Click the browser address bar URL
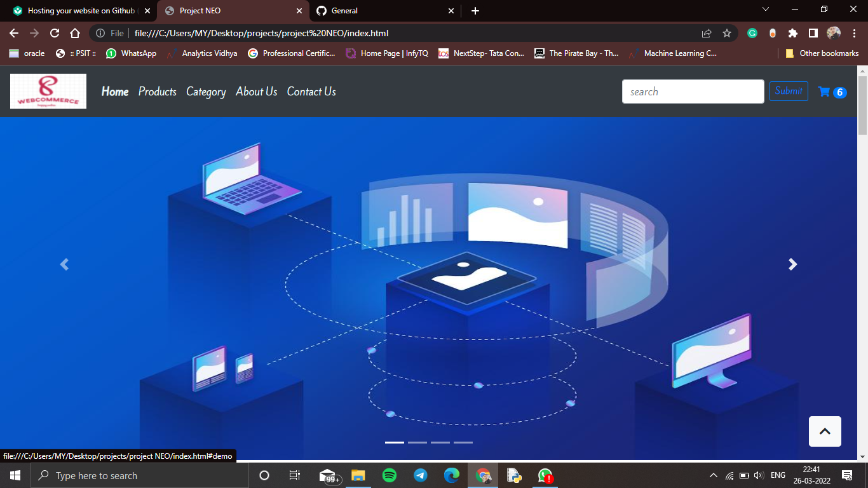 point(261,33)
